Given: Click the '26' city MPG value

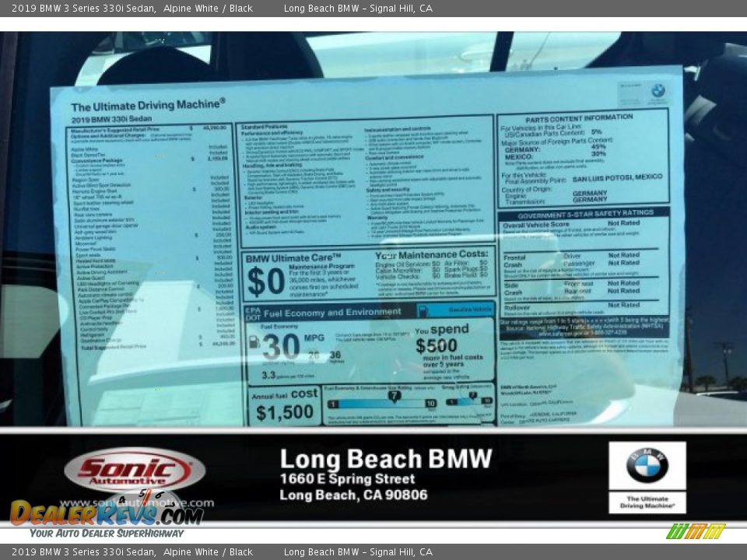Looking at the screenshot, I should pos(313,355).
